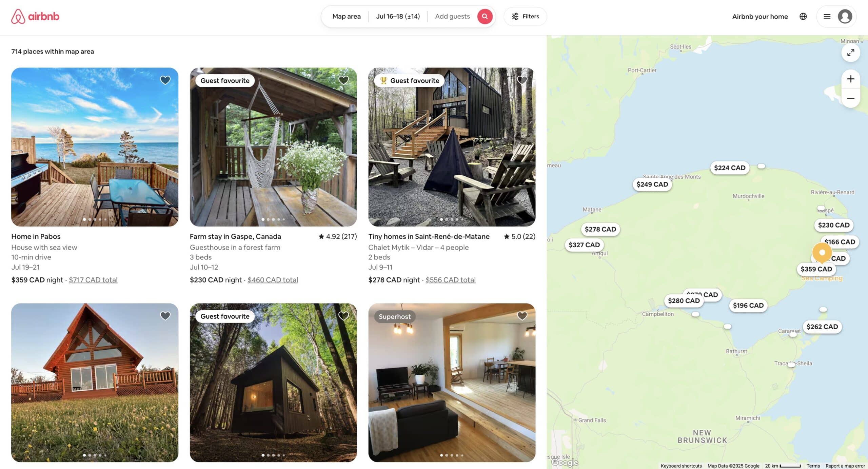The width and height of the screenshot is (868, 469).
Task: Open the Filters panel
Action: [525, 16]
